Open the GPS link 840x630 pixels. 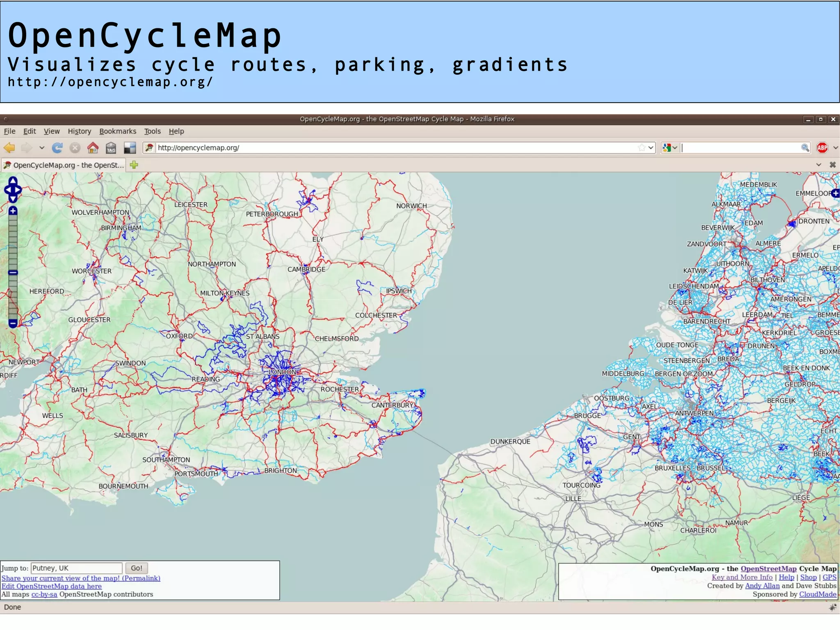[829, 577]
